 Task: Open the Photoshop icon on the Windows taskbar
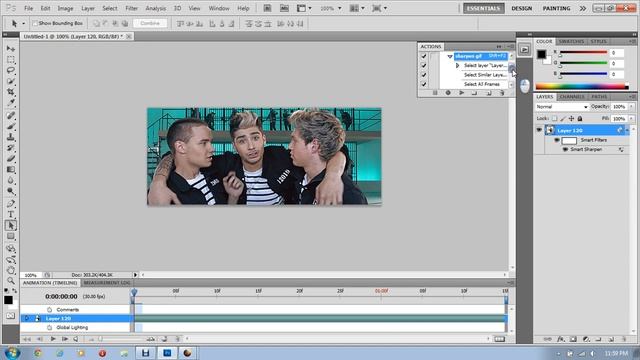167,353
